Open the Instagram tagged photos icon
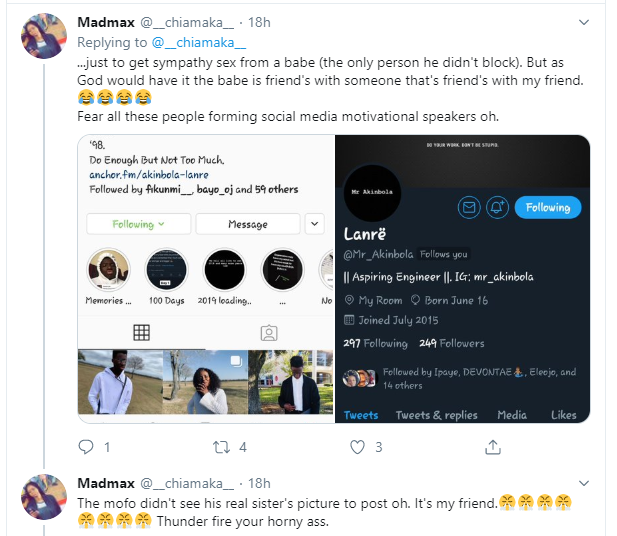 268,332
